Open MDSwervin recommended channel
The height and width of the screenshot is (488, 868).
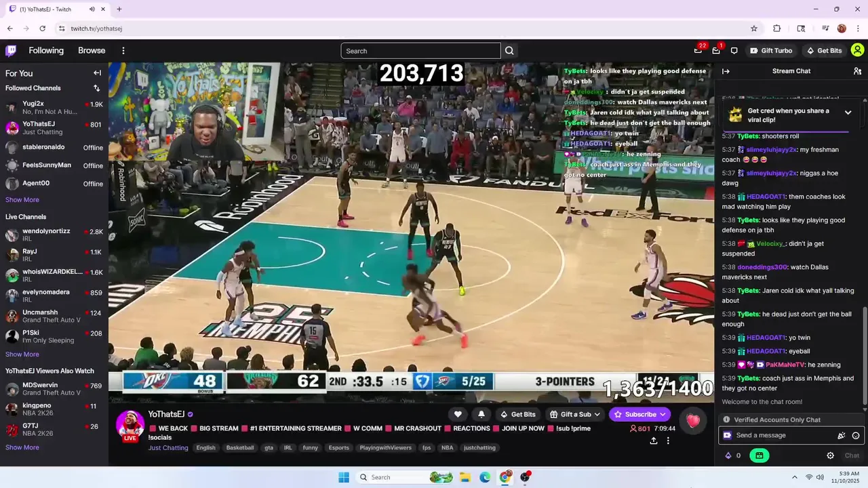[54, 389]
